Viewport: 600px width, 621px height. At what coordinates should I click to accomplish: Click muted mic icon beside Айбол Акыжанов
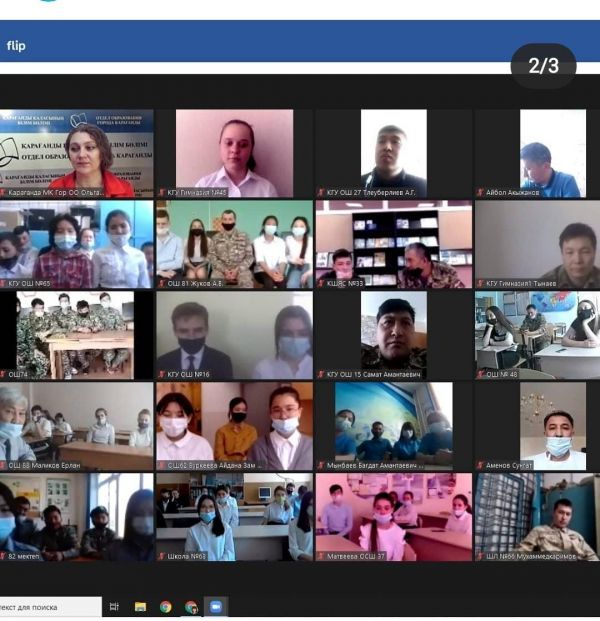[481, 192]
